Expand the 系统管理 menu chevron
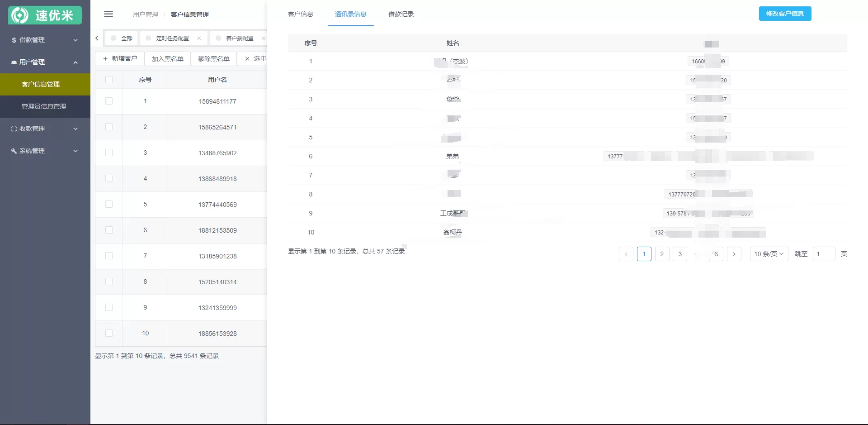This screenshot has width=868, height=425. 75,151
